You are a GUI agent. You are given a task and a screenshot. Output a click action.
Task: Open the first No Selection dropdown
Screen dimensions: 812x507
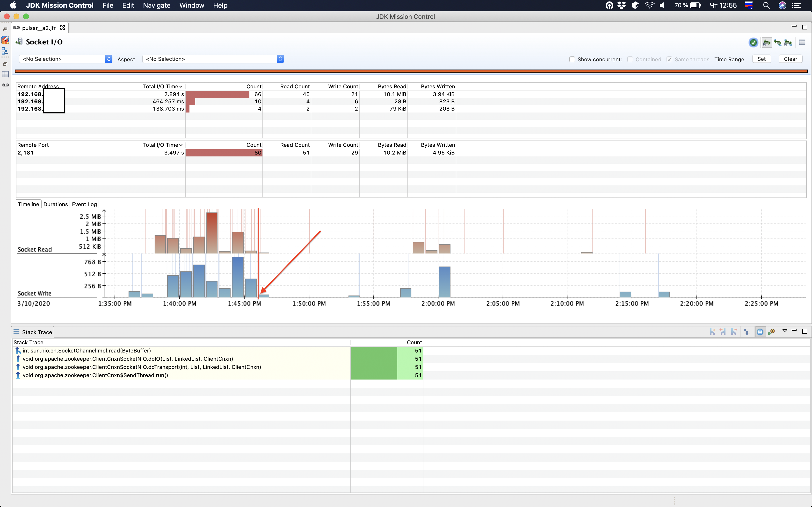(x=65, y=59)
